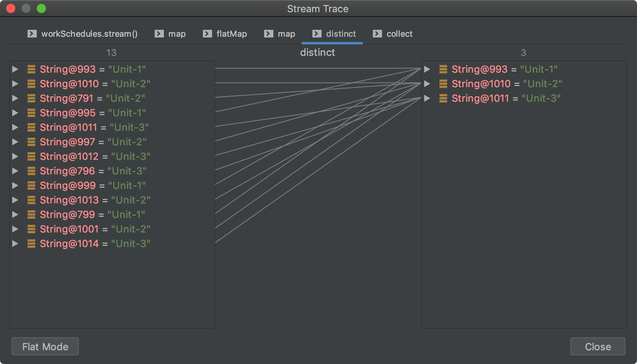Click the object icon of right-side String@1011
The height and width of the screenshot is (364, 637).
[443, 98]
